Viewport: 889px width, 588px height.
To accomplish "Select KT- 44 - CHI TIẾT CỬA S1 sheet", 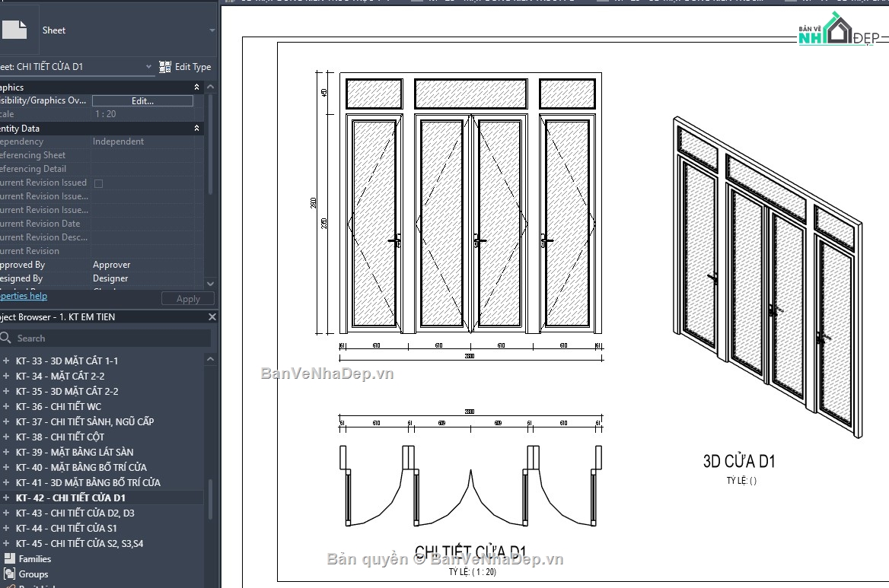I will (x=66, y=529).
